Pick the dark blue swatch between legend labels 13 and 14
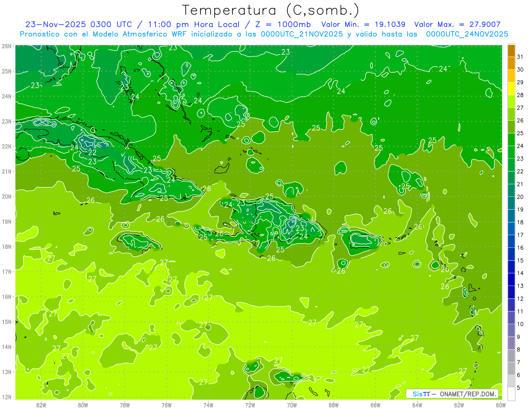Viewport: 532px width, 411px height. pyautogui.click(x=511, y=279)
